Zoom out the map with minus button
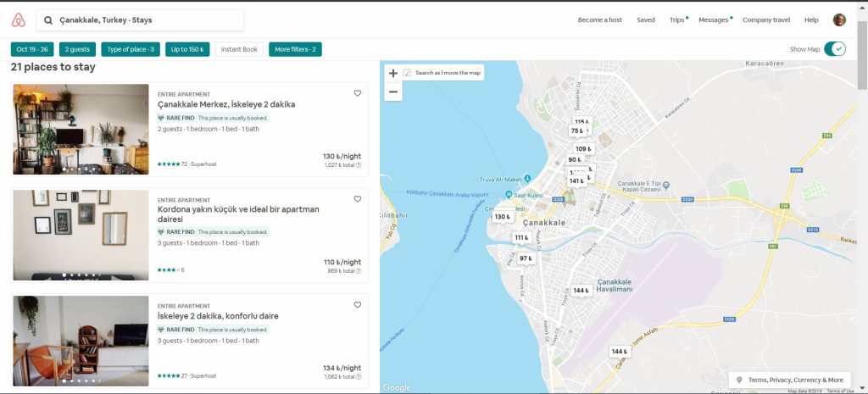Viewport: 868px width, 394px height. point(392,92)
